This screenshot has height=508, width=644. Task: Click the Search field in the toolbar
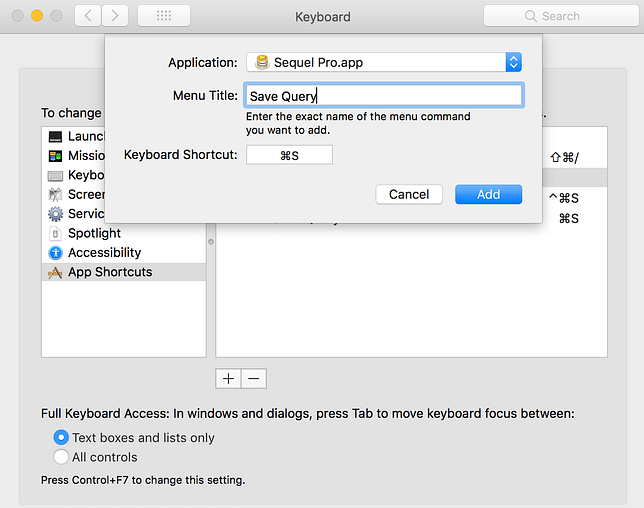(x=561, y=16)
